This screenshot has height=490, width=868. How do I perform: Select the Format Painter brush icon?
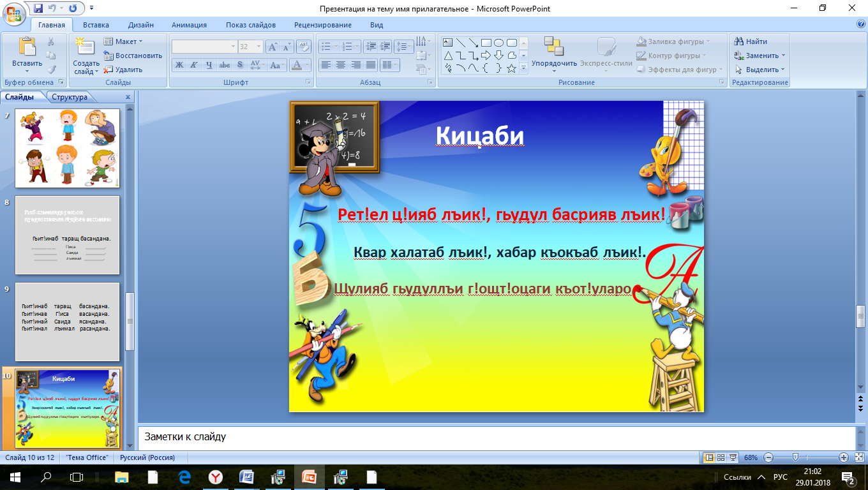[x=51, y=70]
